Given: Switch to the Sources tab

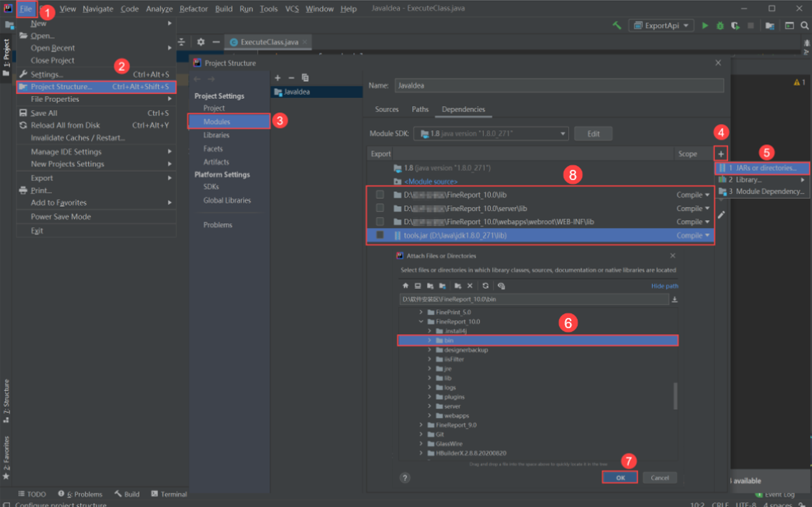Looking at the screenshot, I should [x=387, y=109].
